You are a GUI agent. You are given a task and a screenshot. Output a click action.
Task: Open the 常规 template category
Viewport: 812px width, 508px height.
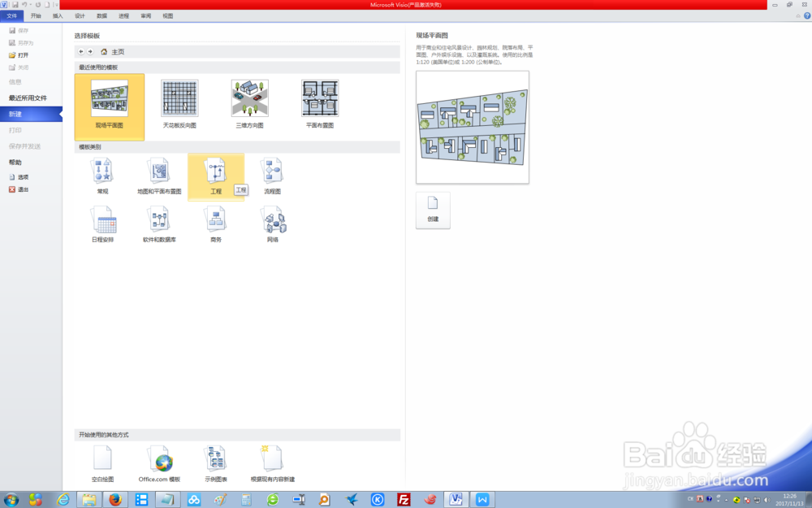click(x=102, y=176)
